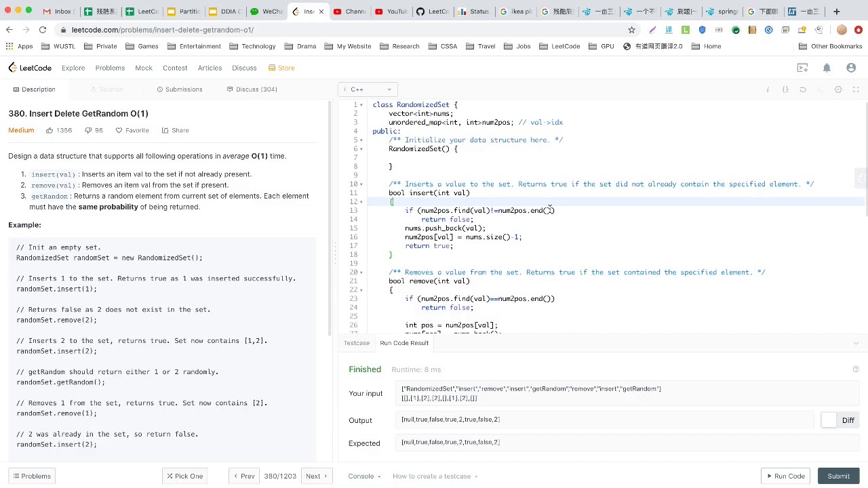Screen dimensions: 868x488
Task: Open the Problems nav link
Action: pos(110,68)
